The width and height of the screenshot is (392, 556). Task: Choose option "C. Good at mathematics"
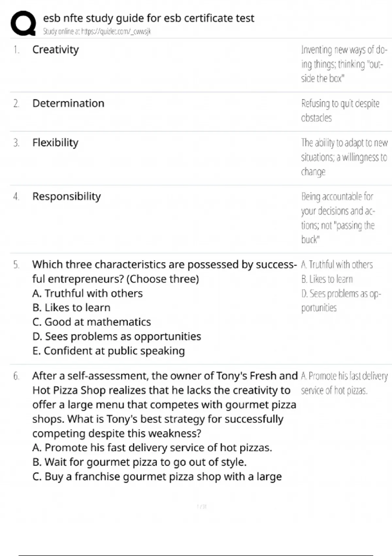(91, 322)
